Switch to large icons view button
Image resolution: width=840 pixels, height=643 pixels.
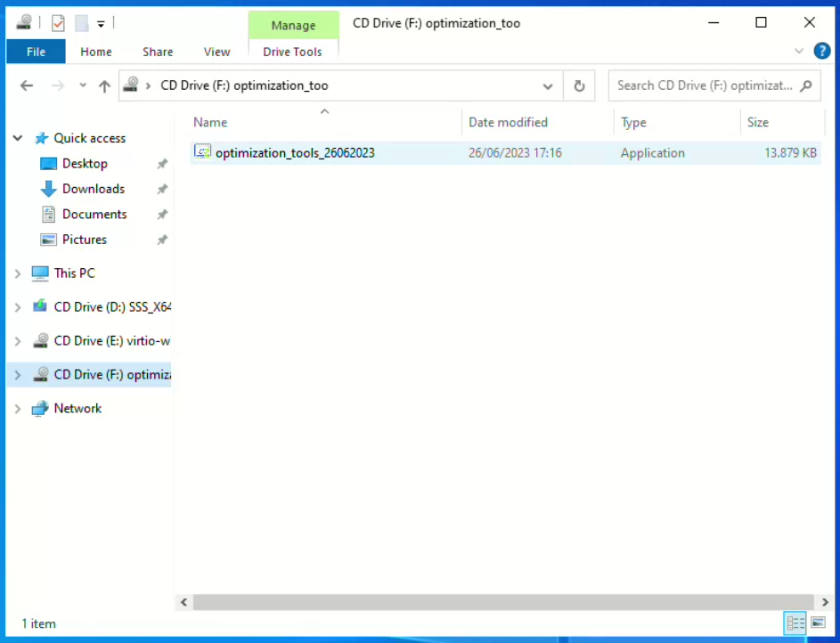pyautogui.click(x=818, y=623)
